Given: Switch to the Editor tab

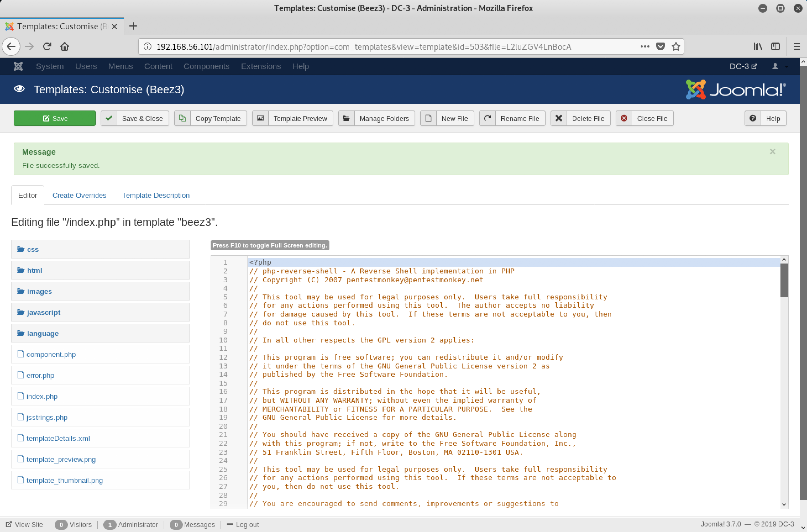Looking at the screenshot, I should point(28,195).
